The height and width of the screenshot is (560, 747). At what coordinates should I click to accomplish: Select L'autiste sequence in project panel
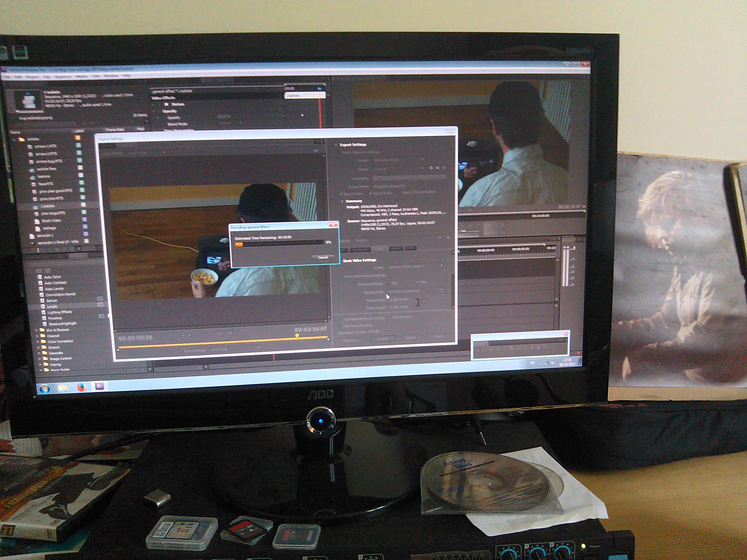(x=47, y=206)
